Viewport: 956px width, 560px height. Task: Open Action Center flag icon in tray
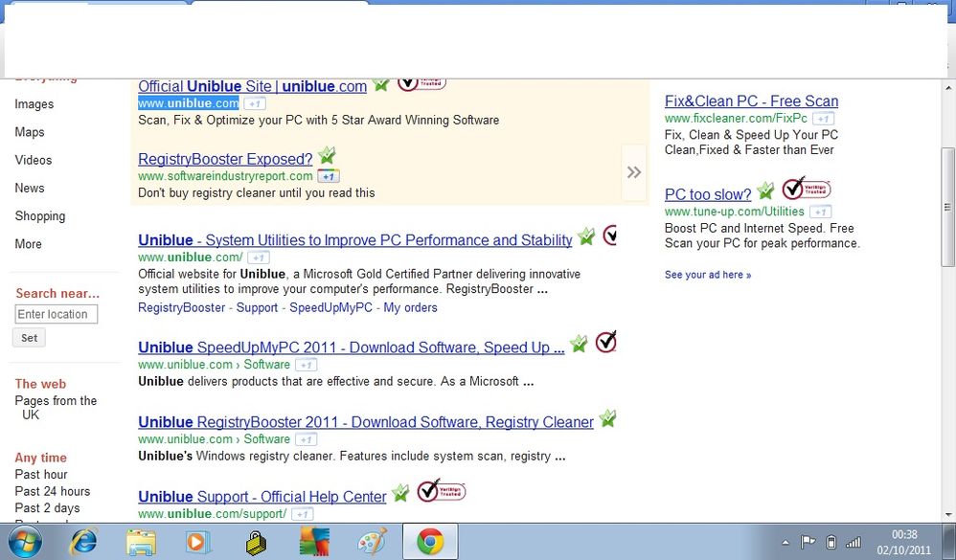coord(808,541)
